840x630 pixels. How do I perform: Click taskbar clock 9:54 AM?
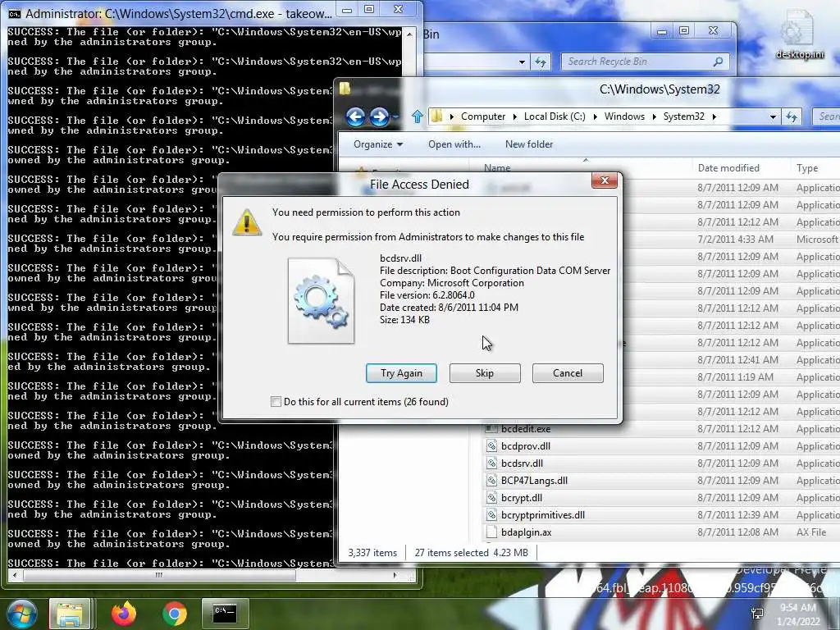799,614
